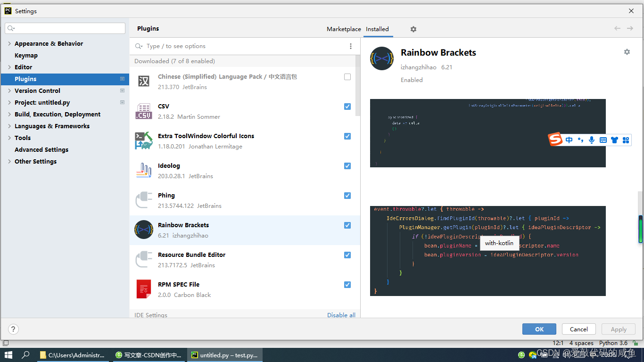
Task: Click the Ideolog plugin icon
Action: click(144, 171)
